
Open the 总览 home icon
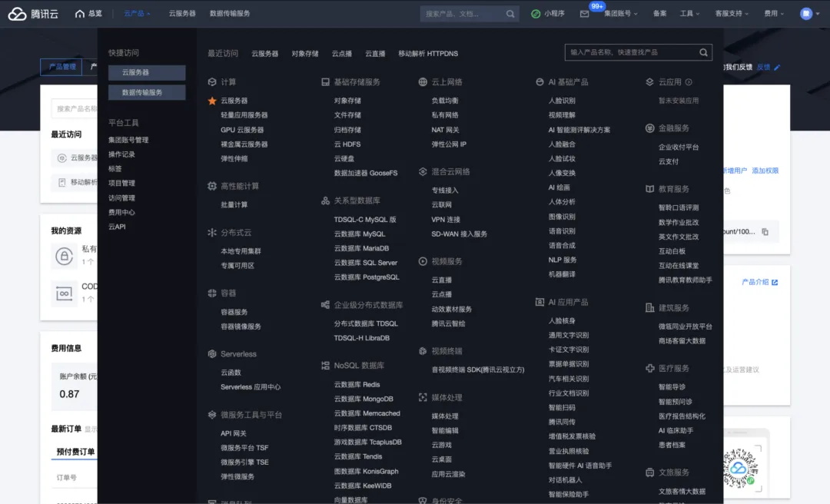pos(79,14)
